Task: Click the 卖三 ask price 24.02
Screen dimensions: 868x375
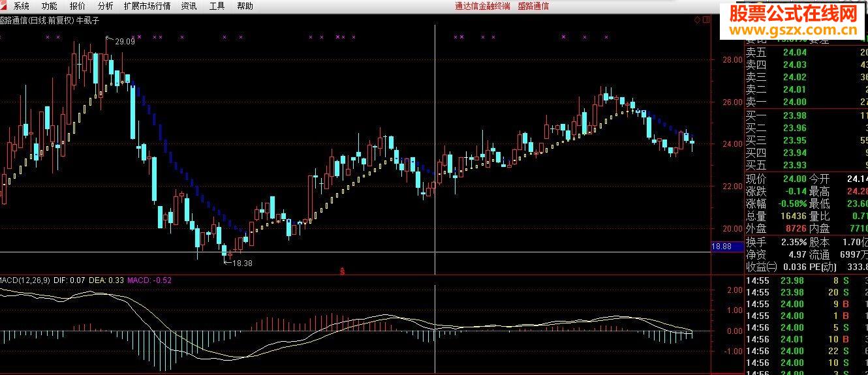Action: [x=795, y=77]
